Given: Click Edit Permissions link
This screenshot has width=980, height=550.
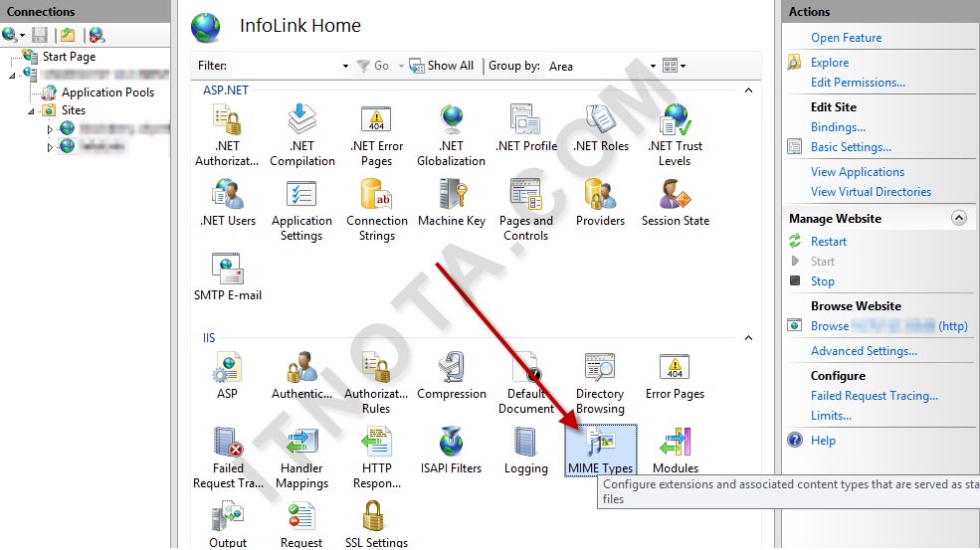Looking at the screenshot, I should 859,83.
